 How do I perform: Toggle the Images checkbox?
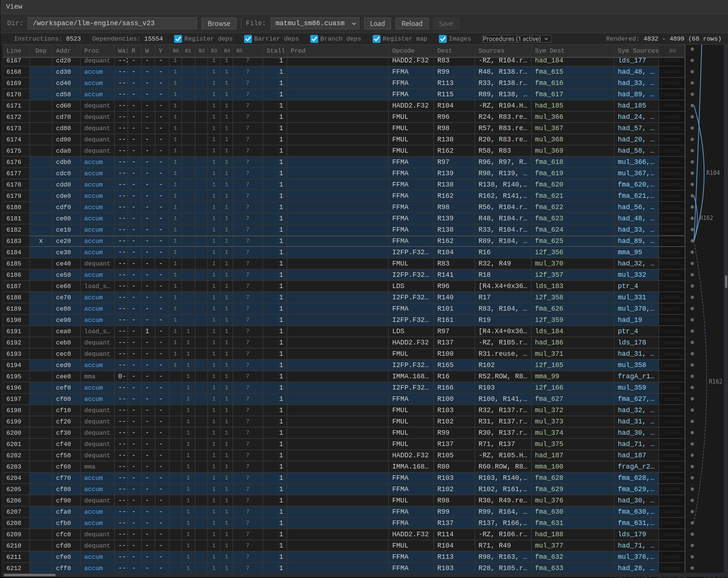(x=443, y=39)
